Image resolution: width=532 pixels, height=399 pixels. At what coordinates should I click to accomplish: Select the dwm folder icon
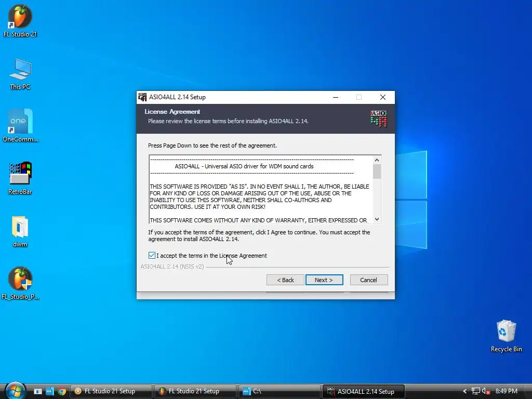pyautogui.click(x=20, y=231)
